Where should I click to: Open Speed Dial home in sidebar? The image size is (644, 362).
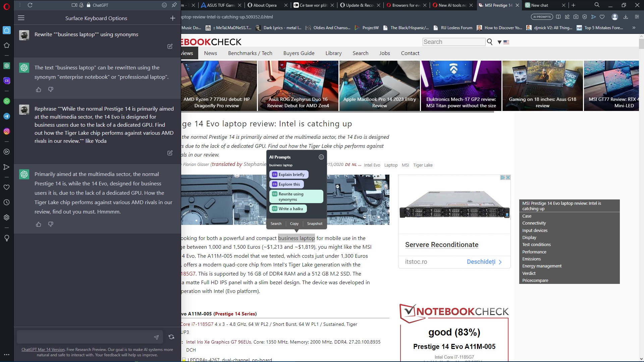pyautogui.click(x=7, y=30)
